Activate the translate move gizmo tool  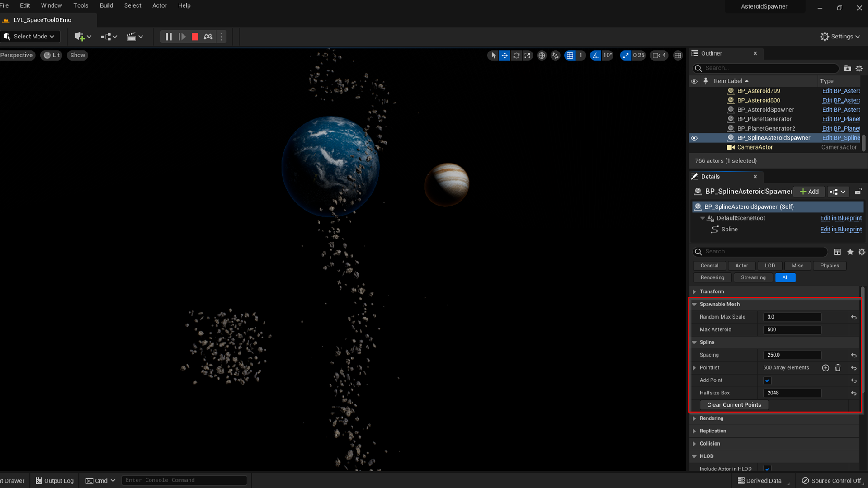click(505, 55)
